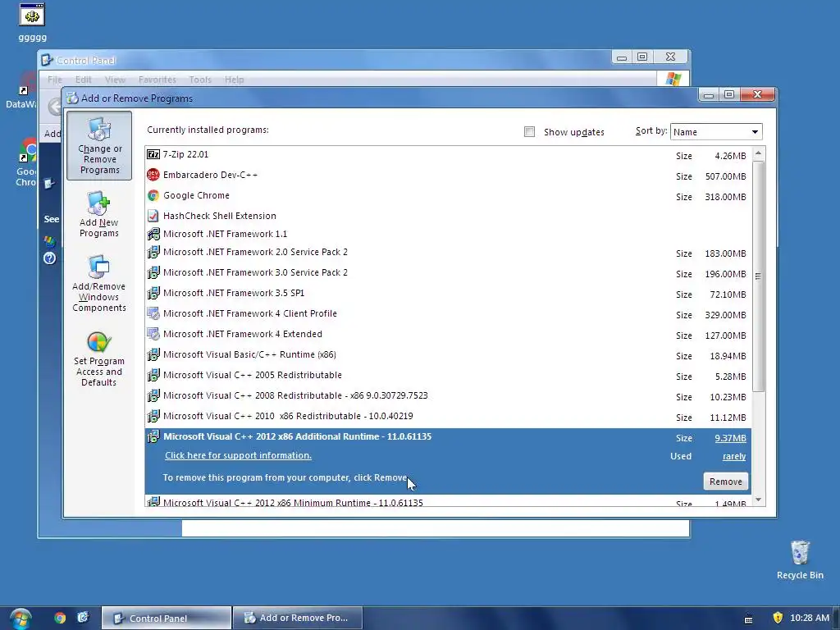Select Microsoft Visual C++ 2005 Redistributable entry
Screen dimensions: 840x630
448,375
